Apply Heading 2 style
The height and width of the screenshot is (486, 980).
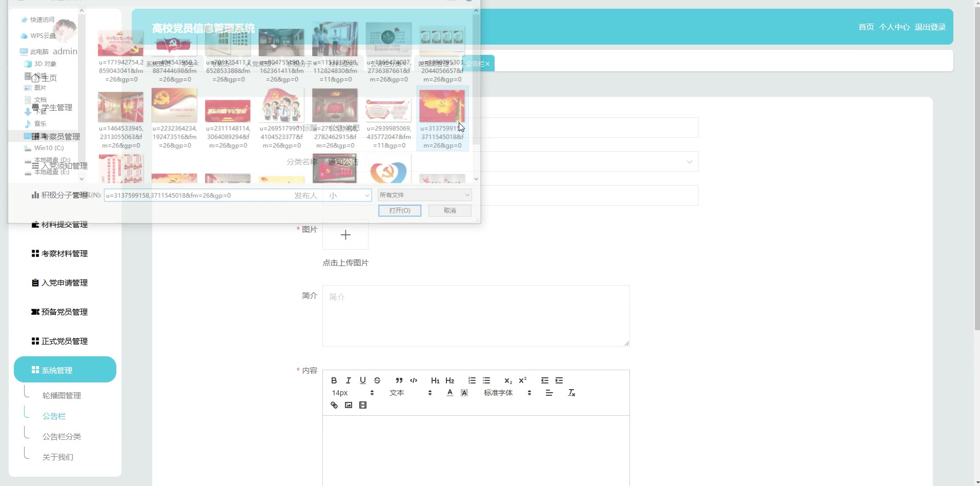450,380
